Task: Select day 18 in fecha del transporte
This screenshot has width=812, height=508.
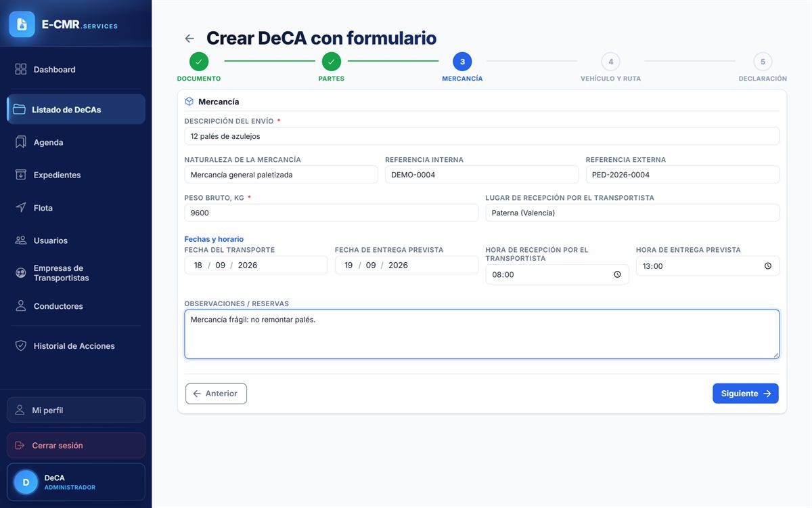Action: pos(198,265)
